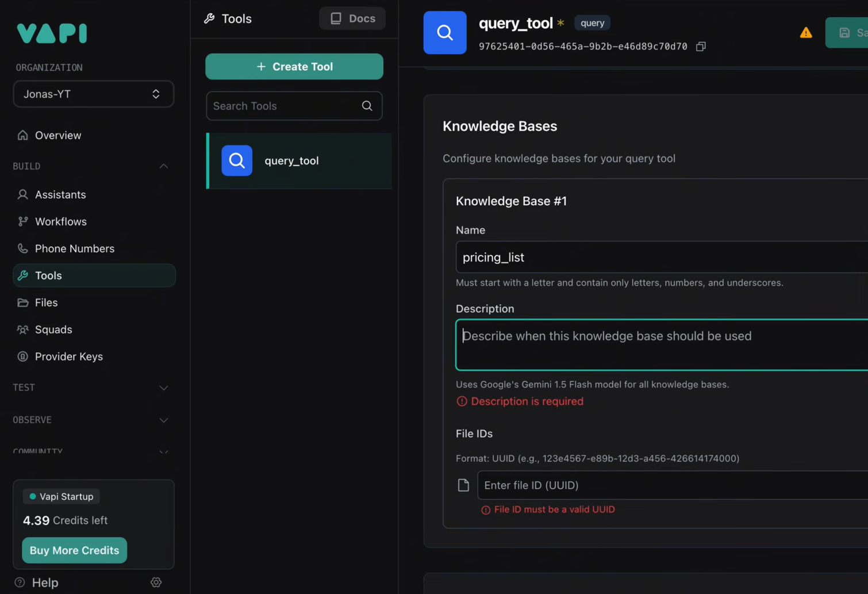Open the Files section
This screenshot has width=868, height=594.
pyautogui.click(x=46, y=302)
